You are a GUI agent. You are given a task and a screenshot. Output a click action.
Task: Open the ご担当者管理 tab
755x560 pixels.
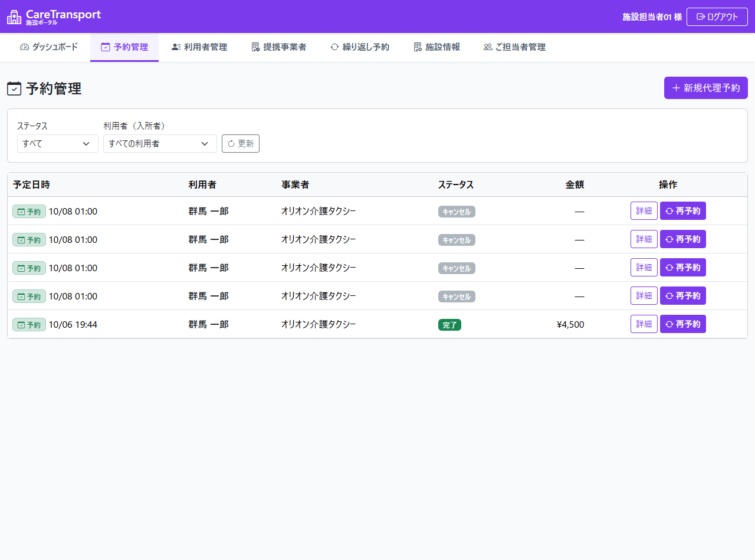514,47
